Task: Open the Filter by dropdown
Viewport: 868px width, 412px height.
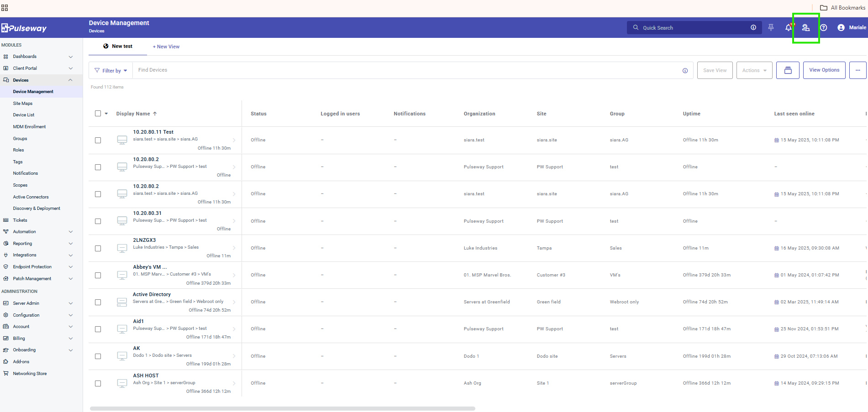Action: tap(110, 71)
